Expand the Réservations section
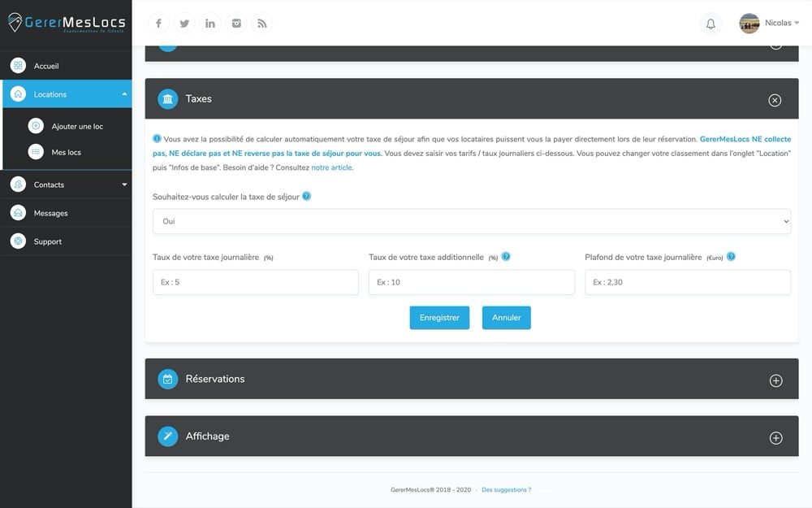The width and height of the screenshot is (812, 508). 775,380
